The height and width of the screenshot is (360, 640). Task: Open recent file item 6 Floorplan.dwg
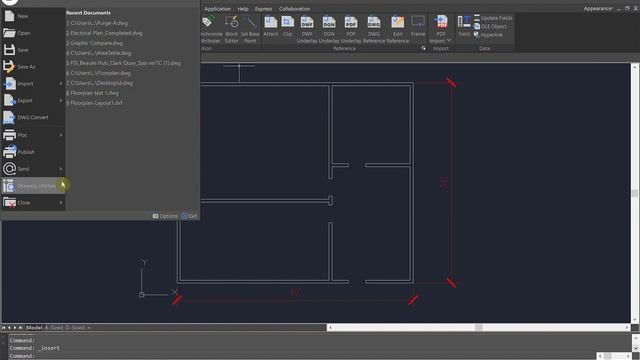click(x=98, y=73)
